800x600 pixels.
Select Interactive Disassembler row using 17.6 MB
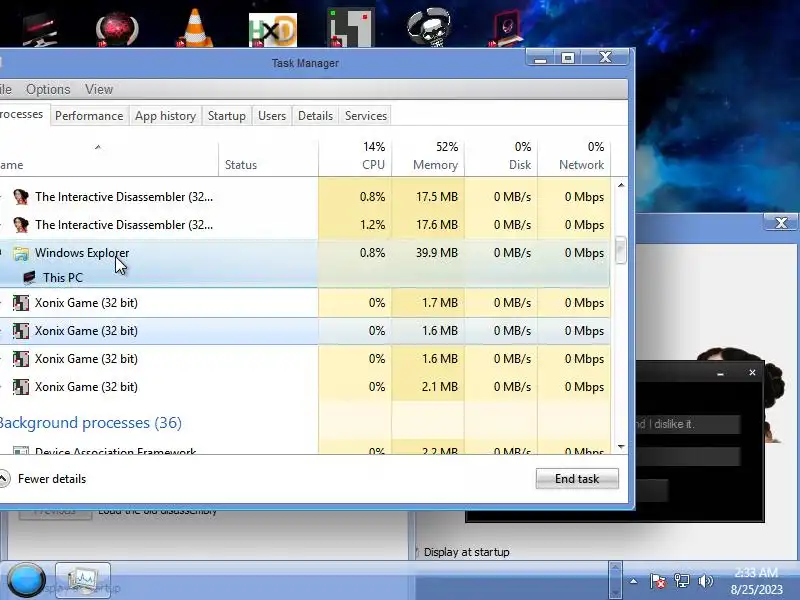point(305,225)
